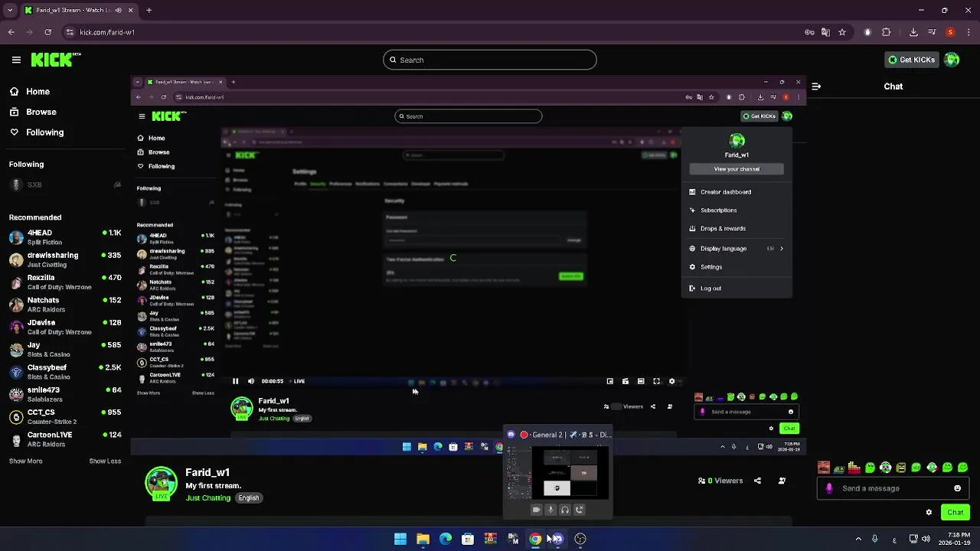This screenshot has width=980, height=551.
Task: Open the password key icon in address bar
Action: tap(809, 32)
